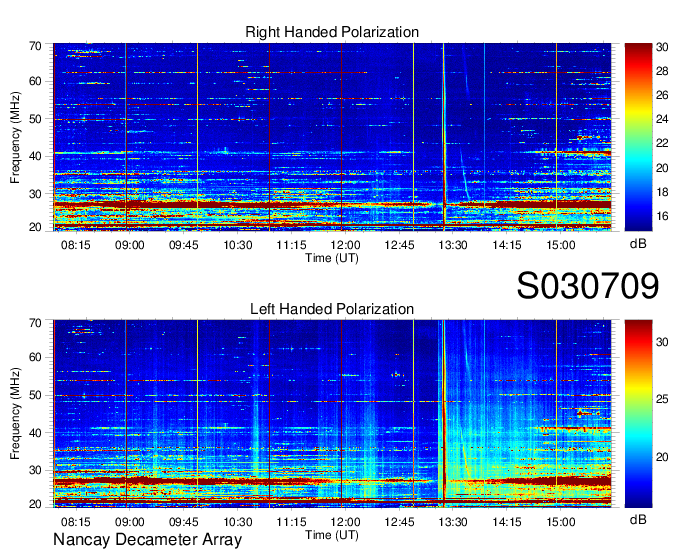Click the 15:00 tick in Right Handed plot
Viewport: 680px width, 552px height.
click(561, 245)
